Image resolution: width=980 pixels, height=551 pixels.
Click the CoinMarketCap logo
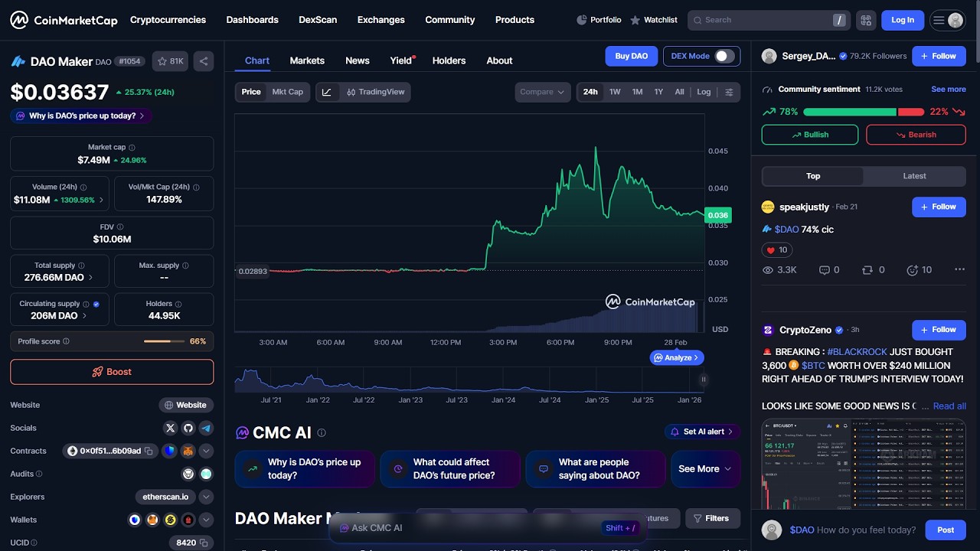click(x=64, y=20)
